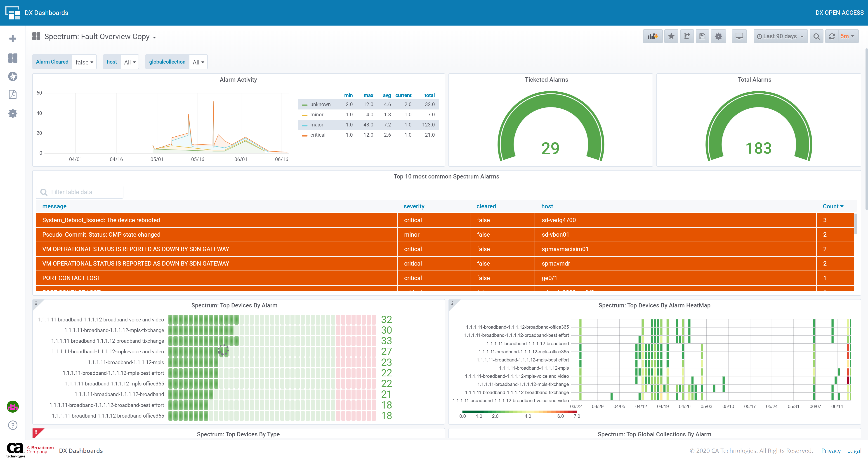Viewport: 868px width, 461px height.
Task: Click the Add panel icon
Action: click(653, 36)
